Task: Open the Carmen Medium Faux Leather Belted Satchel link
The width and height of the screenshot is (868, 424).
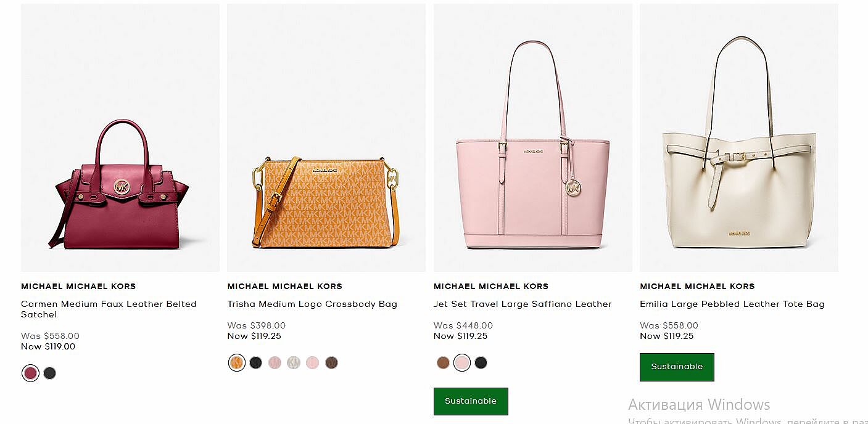Action: tap(109, 309)
